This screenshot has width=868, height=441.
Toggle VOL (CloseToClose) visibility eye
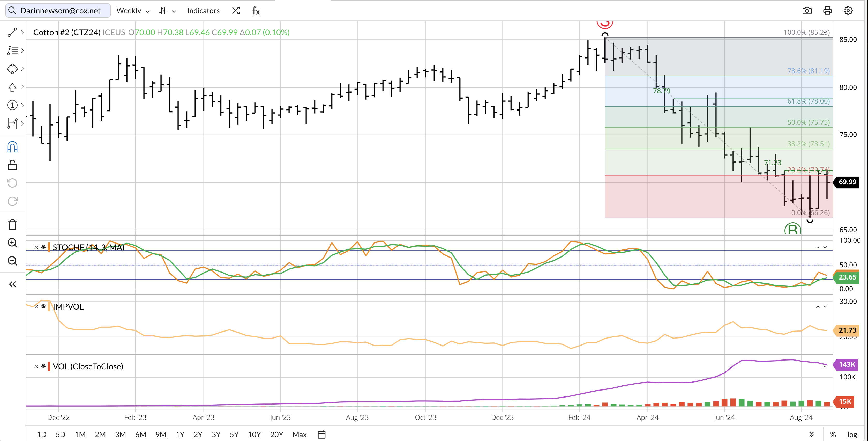pos(43,366)
